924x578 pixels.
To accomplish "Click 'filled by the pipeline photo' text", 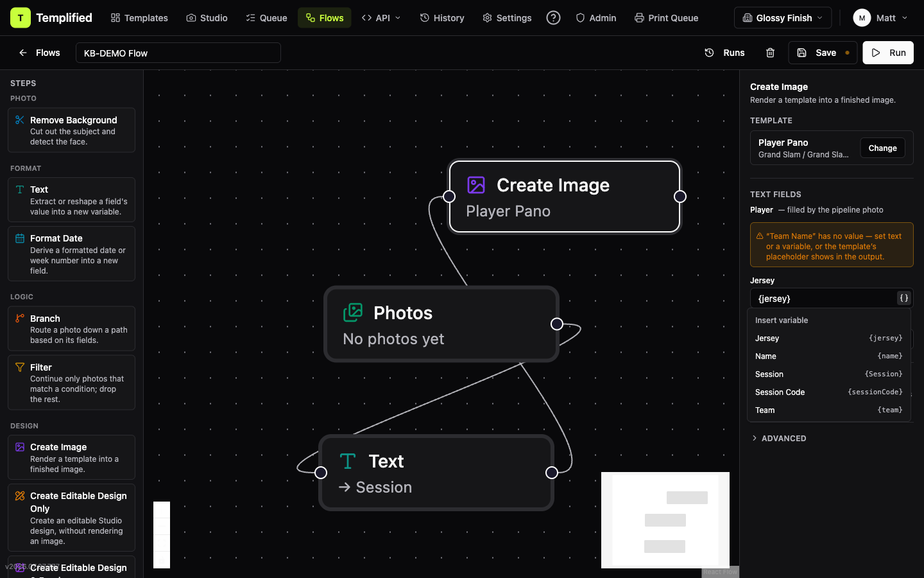I will tap(835, 210).
